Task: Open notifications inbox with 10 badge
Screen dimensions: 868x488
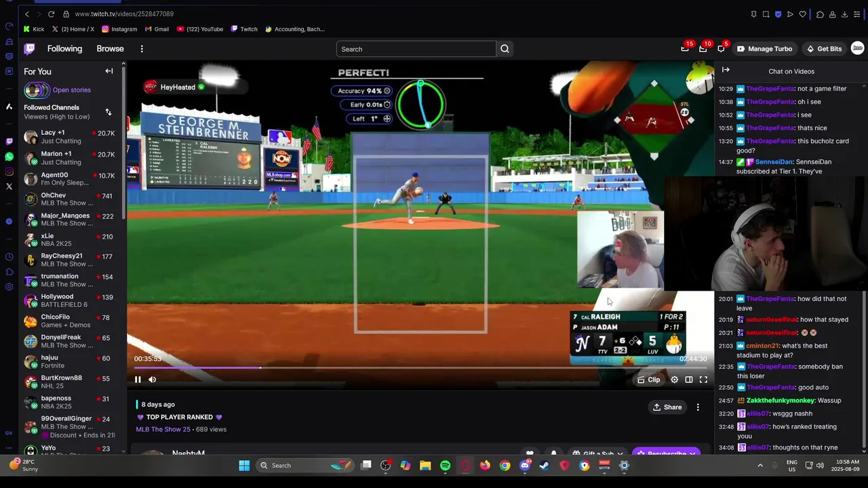Action: 703,49
